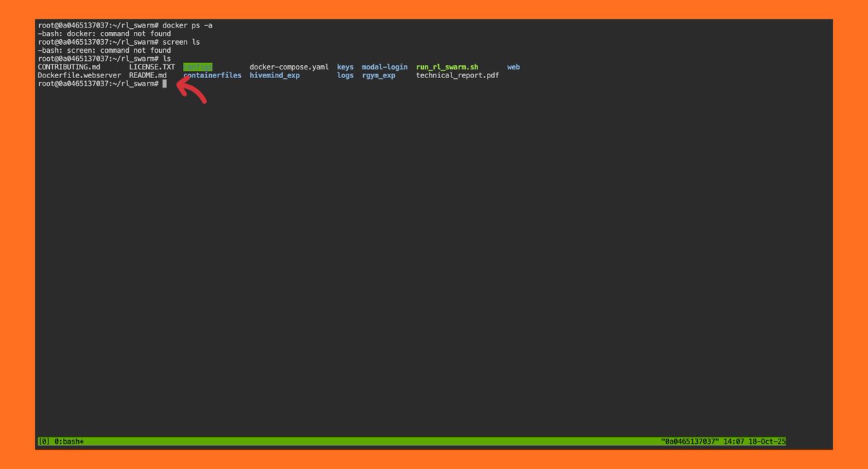The image size is (868, 469).
Task: Click the web directory name
Action: click(514, 67)
